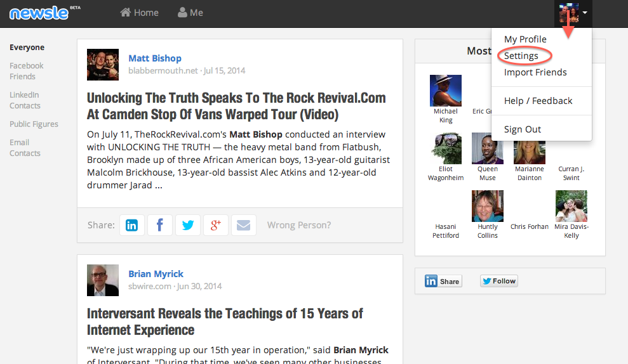Viewport: 628px width, 364px height.
Task: Share Matt Bishop article on LinkedIn
Action: click(x=132, y=224)
